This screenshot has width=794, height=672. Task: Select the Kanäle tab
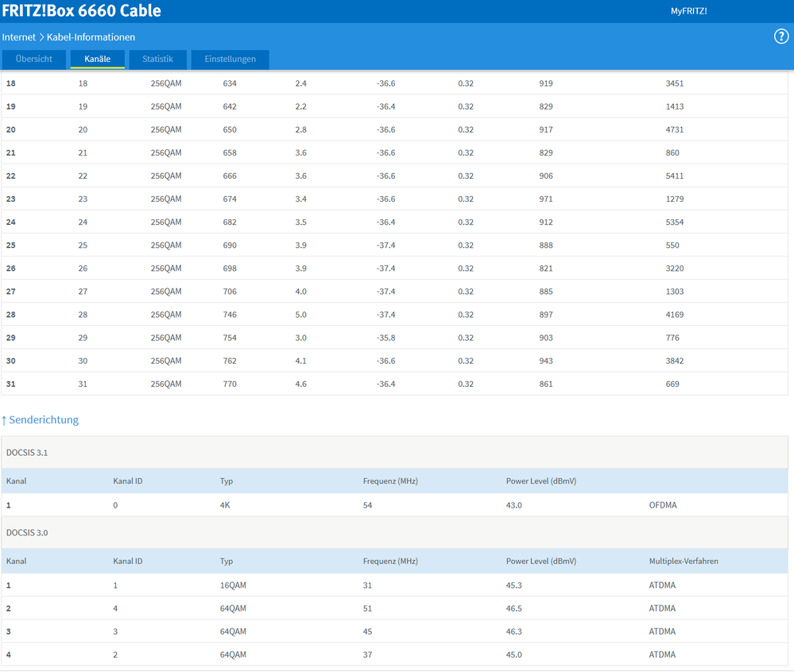pos(97,60)
